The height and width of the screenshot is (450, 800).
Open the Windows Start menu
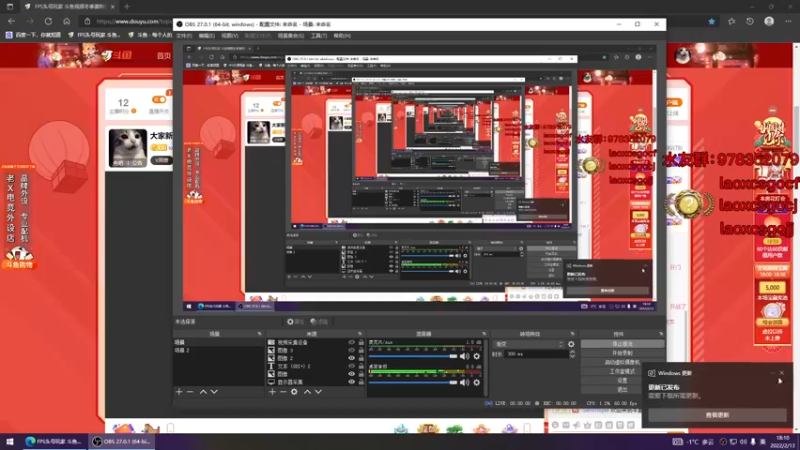click(x=9, y=442)
